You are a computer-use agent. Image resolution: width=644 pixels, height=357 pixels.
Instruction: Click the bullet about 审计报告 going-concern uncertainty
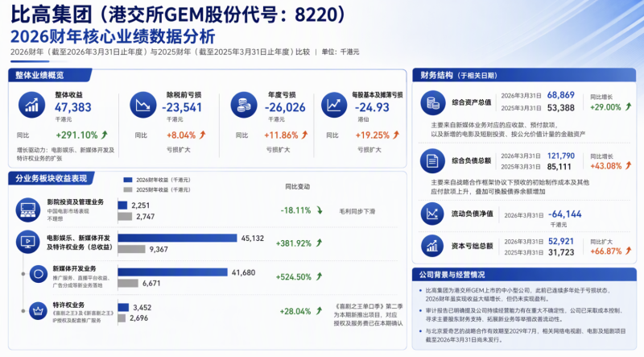524,314
